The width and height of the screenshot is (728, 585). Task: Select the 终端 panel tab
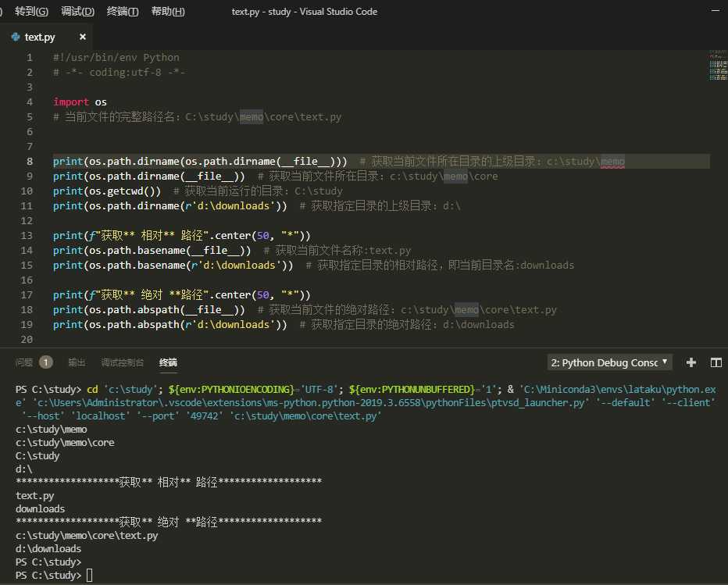click(168, 362)
